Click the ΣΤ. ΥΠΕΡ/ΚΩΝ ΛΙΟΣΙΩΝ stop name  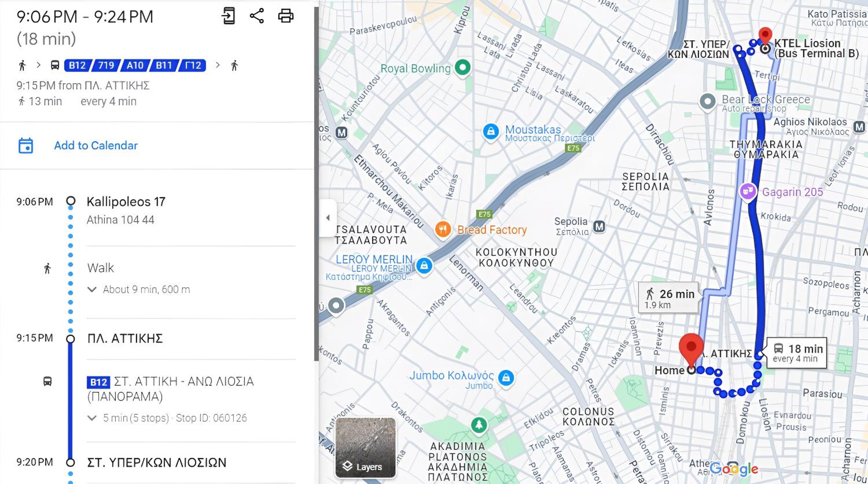(157, 463)
